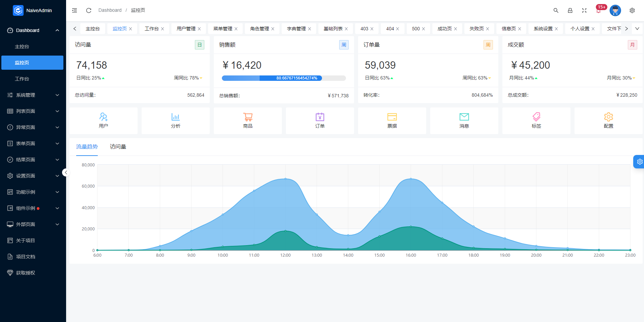Viewport: 644px width, 322px height.
Task: Switch the 成交额 card to 月 view
Action: coord(633,44)
